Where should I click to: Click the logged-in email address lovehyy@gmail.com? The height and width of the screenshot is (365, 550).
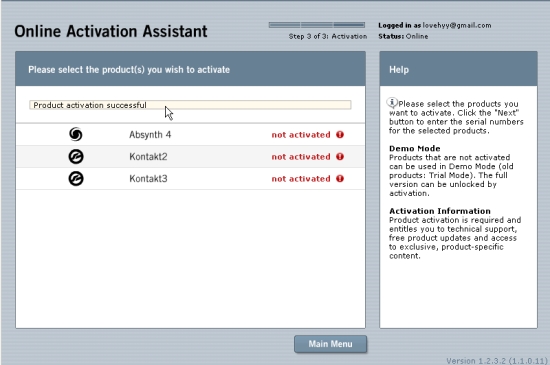tap(457, 25)
